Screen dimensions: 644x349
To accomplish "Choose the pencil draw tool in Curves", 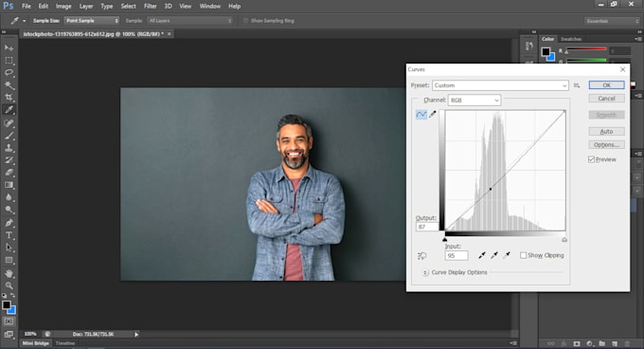I will 433,114.
